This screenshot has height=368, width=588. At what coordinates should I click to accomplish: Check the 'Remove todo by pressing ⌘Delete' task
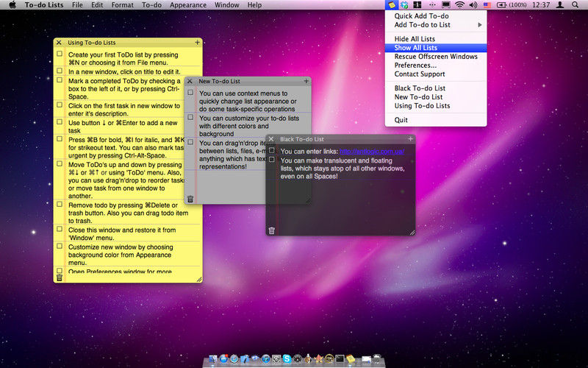point(60,205)
